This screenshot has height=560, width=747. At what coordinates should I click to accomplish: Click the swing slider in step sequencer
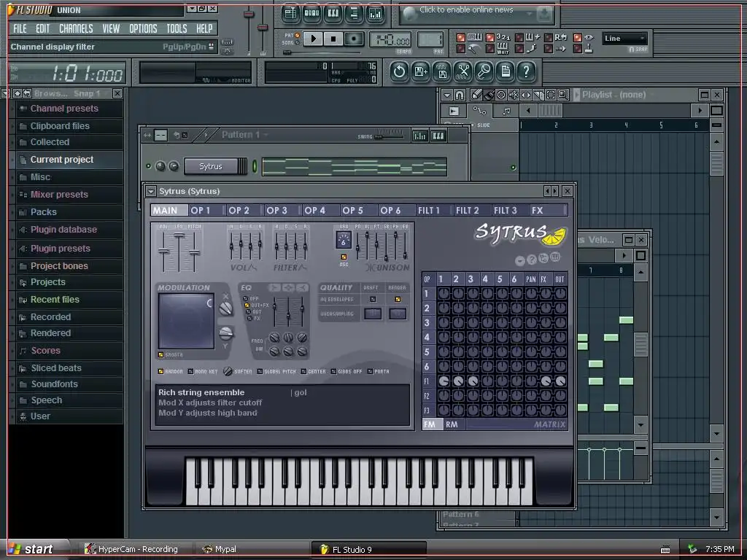click(x=391, y=135)
